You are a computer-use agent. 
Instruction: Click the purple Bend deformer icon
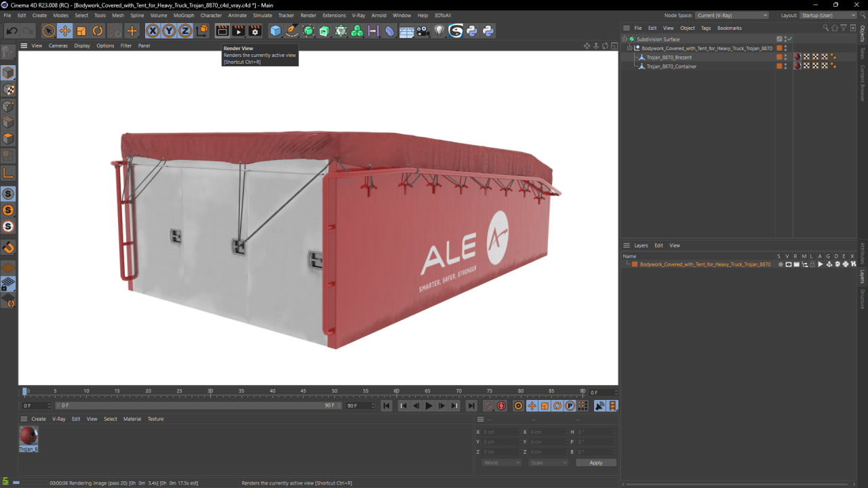click(389, 30)
